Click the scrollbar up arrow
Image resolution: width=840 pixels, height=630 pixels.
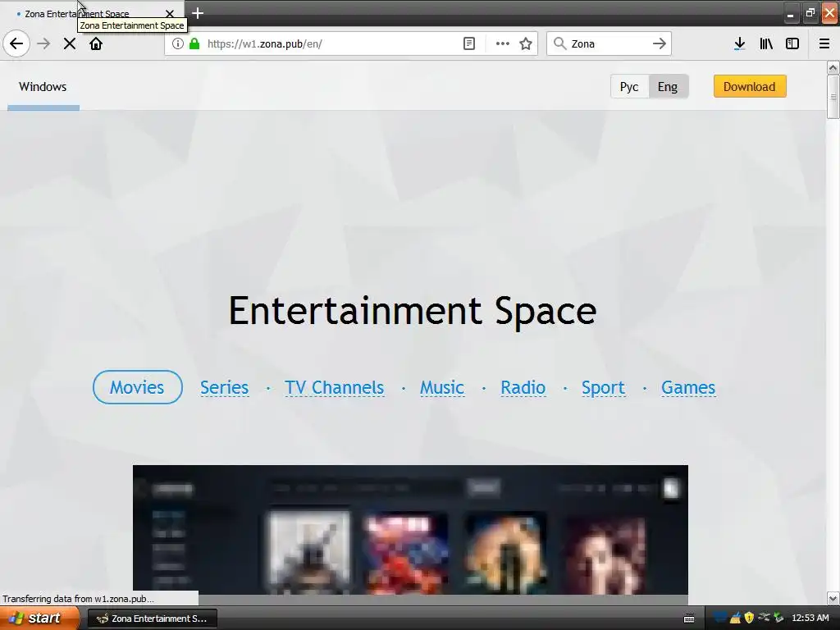pyautogui.click(x=833, y=67)
